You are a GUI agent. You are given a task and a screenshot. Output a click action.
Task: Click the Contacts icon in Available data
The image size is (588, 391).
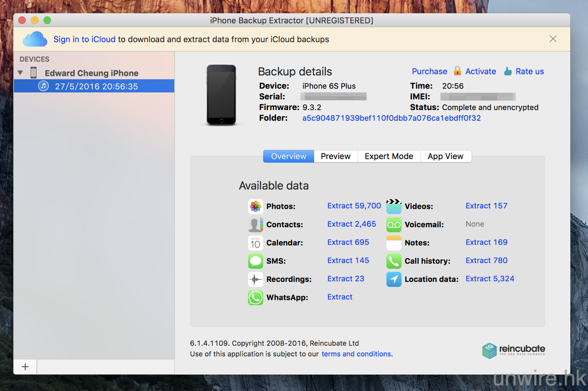tap(255, 224)
